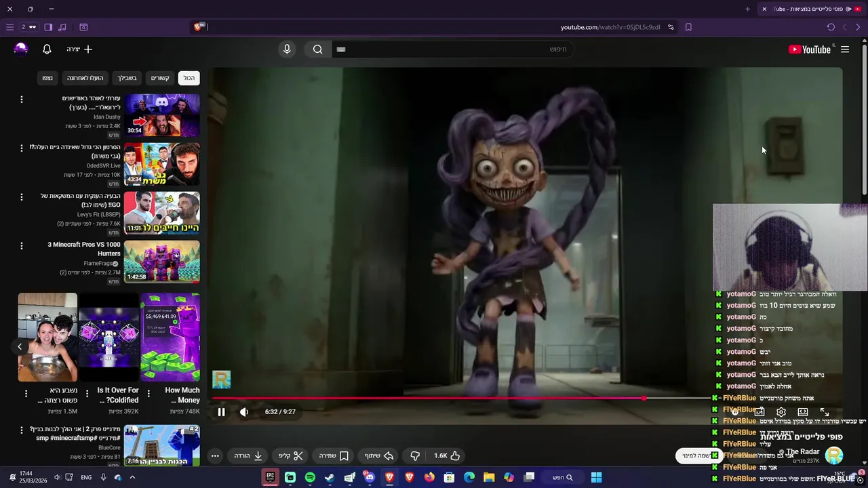Screen dimensions: 868x488
Task: Open options for 3 Minecraft Pros video
Action: click(x=21, y=245)
